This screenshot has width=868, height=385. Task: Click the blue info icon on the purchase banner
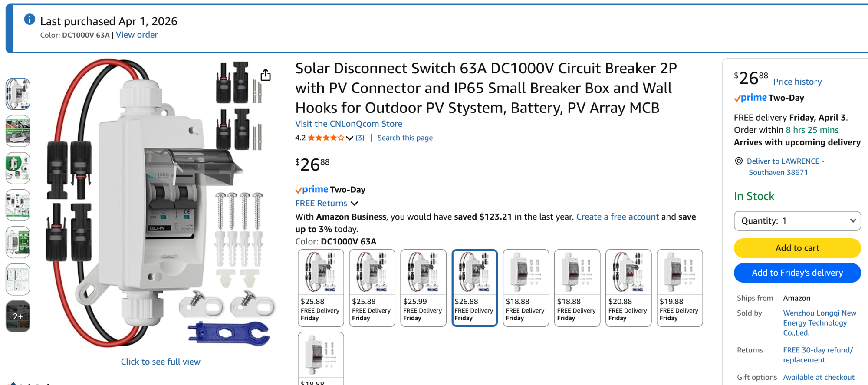pyautogui.click(x=29, y=19)
